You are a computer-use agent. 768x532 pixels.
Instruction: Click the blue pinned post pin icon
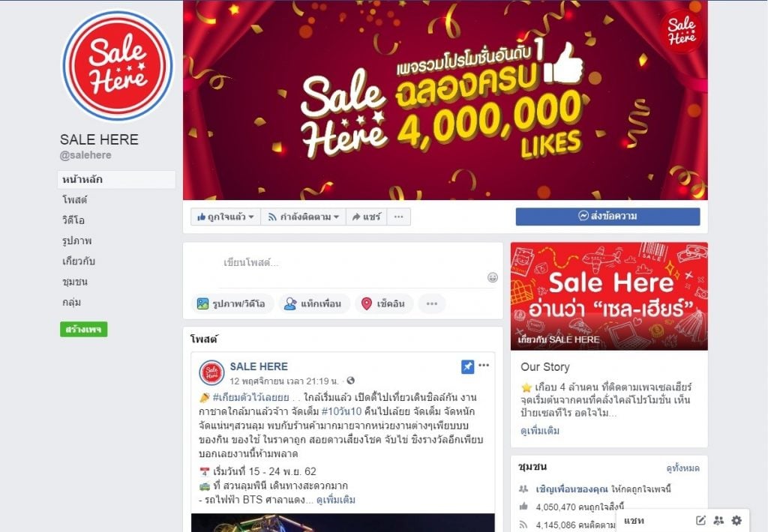[468, 366]
